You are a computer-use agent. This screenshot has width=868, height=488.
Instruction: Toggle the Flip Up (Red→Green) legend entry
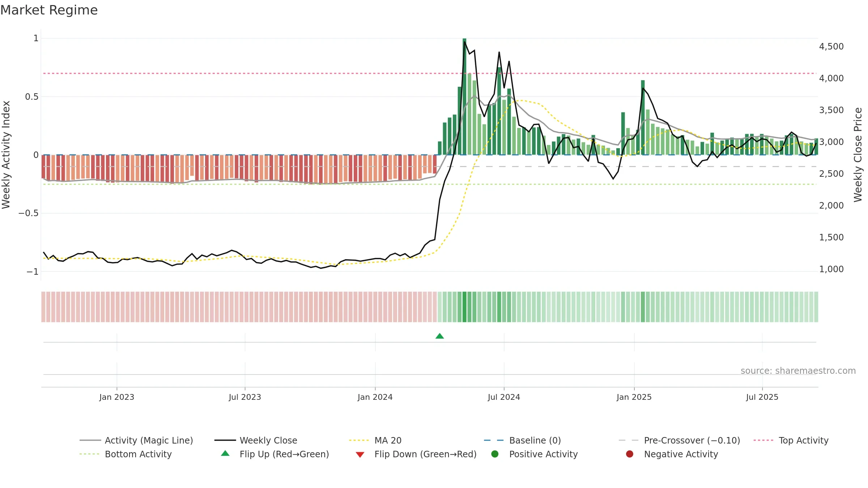click(275, 454)
